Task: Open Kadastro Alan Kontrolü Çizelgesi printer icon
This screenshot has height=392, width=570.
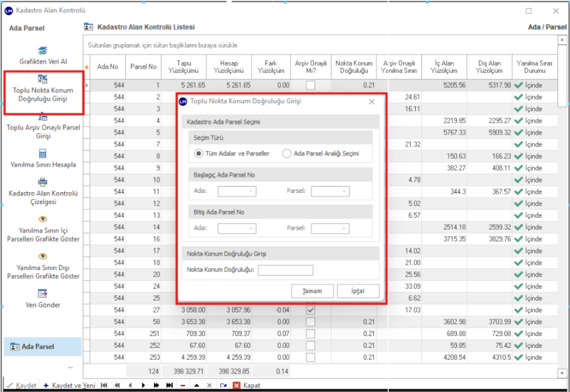Action: click(43, 182)
